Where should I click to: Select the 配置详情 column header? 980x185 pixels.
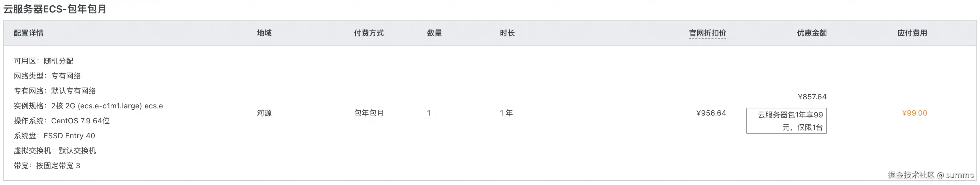29,33
